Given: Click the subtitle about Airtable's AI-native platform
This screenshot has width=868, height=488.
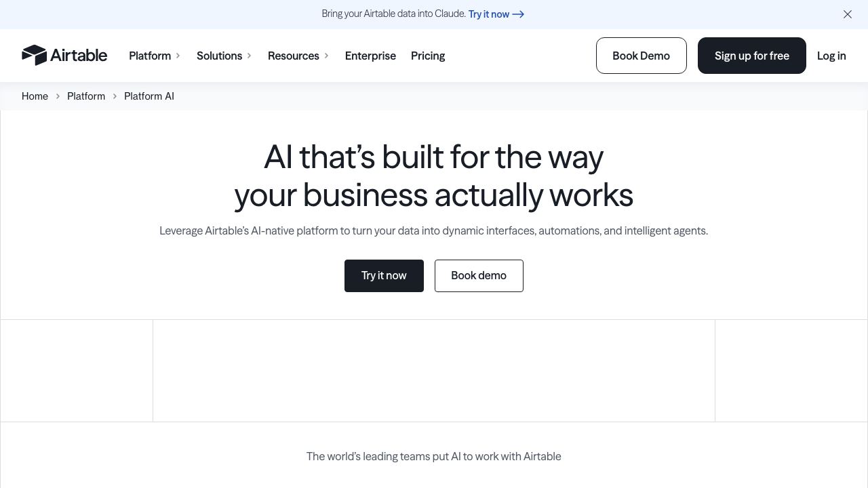Looking at the screenshot, I should 434,231.
